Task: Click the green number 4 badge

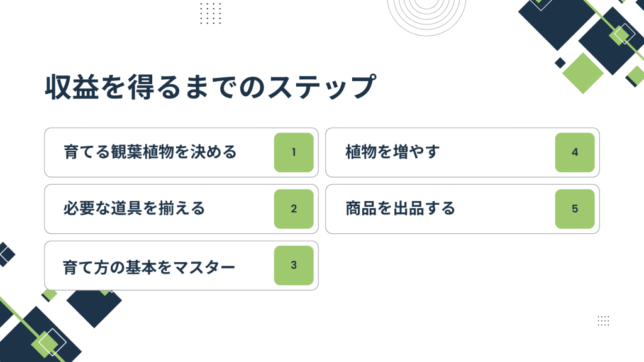Action: (x=575, y=152)
